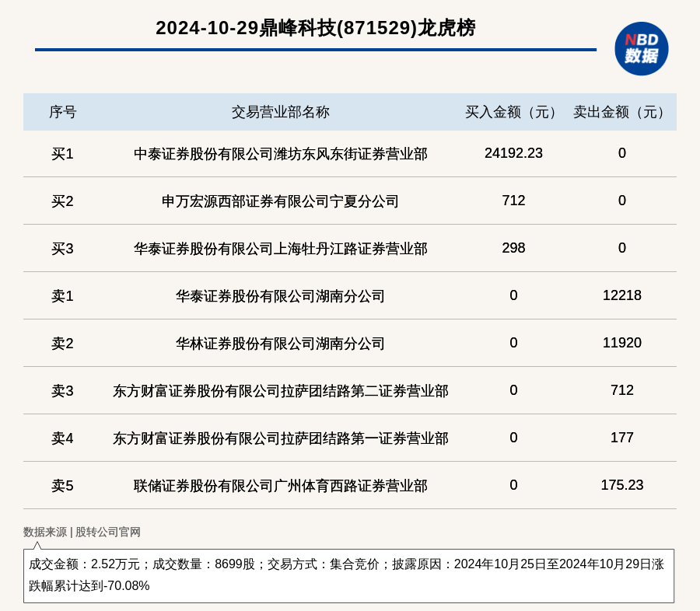Select row label 卖1

coord(62,296)
